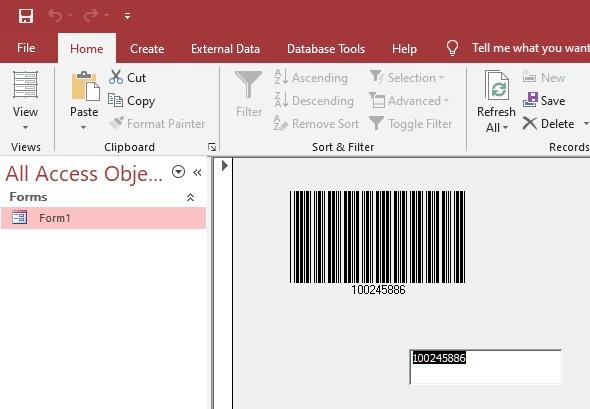This screenshot has height=409, width=590.
Task: Collapse the navigation pane with shutter arrows
Action: [197, 172]
